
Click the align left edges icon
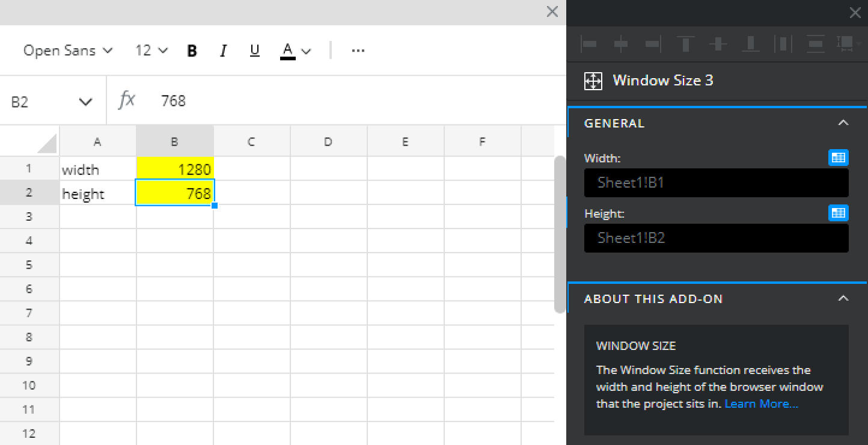[589, 44]
